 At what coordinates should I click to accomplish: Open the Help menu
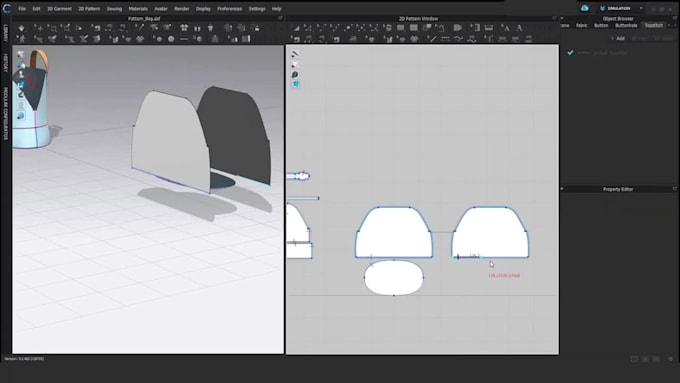276,9
